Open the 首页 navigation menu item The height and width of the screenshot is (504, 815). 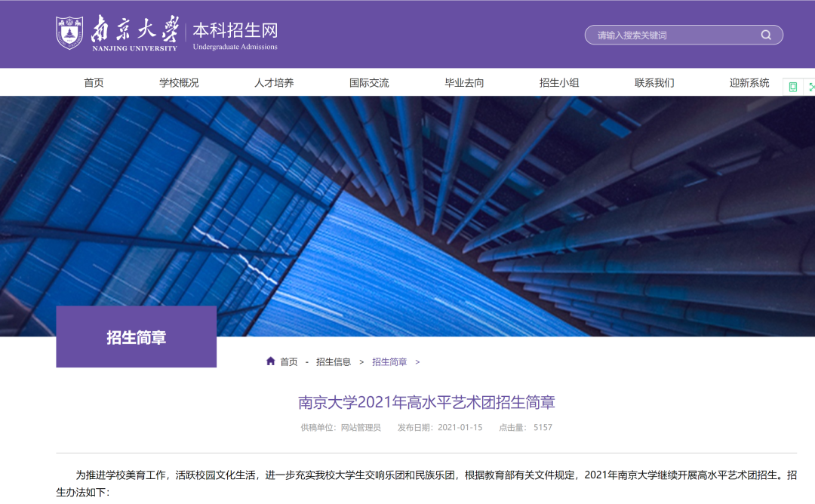pos(94,83)
